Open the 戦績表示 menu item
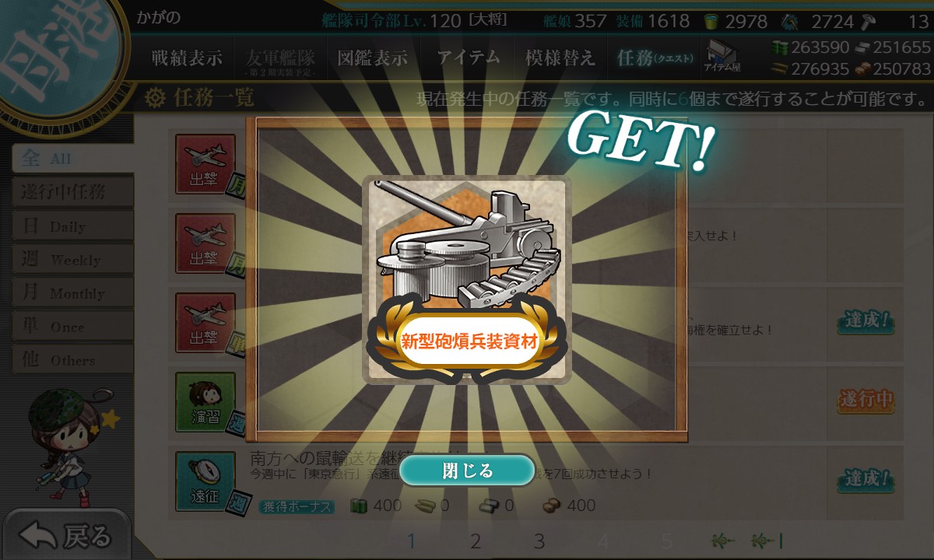 point(187,58)
